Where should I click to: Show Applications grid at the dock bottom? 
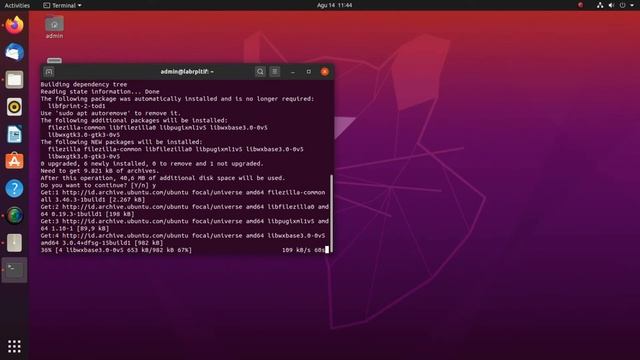tap(14, 347)
